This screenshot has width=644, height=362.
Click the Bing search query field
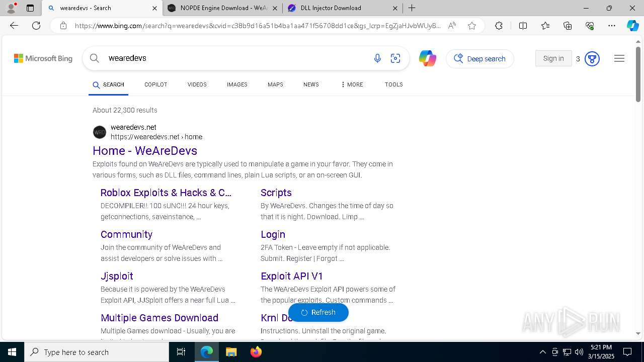(x=236, y=58)
